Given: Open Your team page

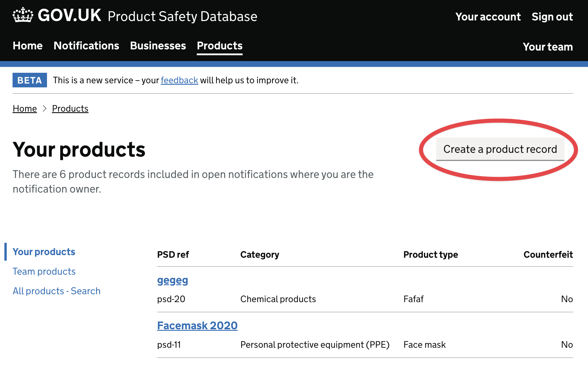Looking at the screenshot, I should [x=548, y=46].
